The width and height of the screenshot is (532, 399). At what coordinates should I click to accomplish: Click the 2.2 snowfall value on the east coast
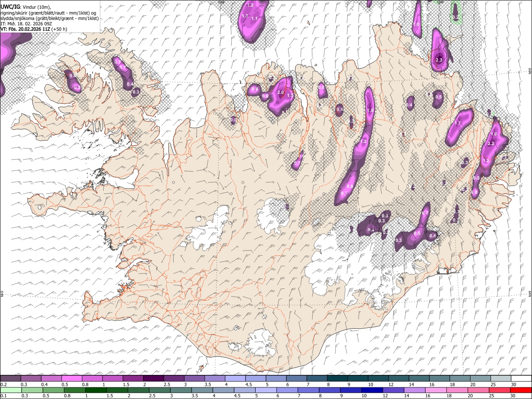pyautogui.click(x=491, y=144)
